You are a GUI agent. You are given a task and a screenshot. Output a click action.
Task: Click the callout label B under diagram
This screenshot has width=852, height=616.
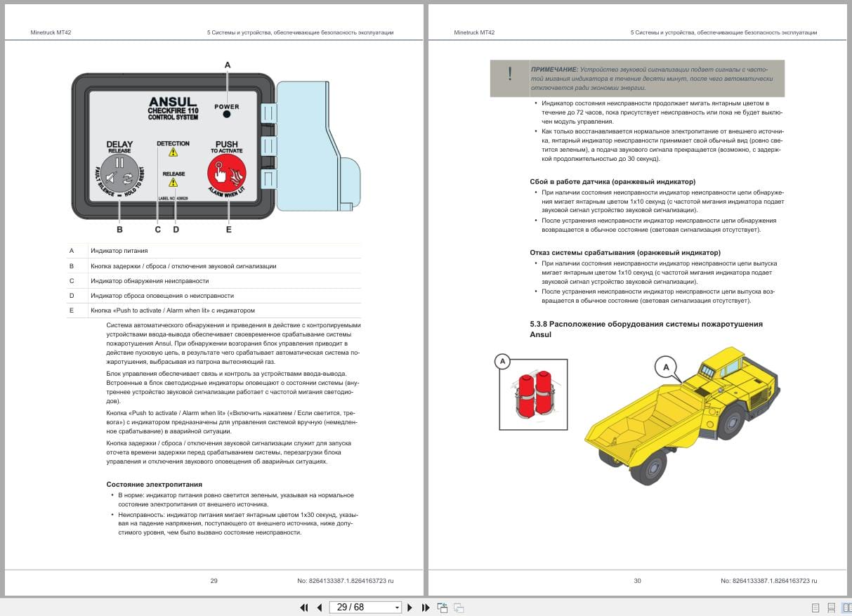(119, 229)
